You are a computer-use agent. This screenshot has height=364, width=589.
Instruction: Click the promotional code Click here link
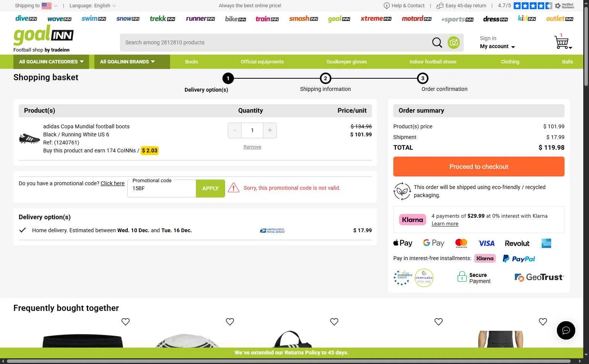(x=112, y=183)
